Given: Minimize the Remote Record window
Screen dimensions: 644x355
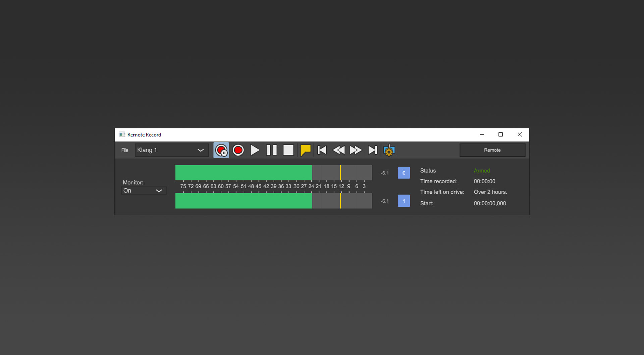Looking at the screenshot, I should (x=482, y=134).
